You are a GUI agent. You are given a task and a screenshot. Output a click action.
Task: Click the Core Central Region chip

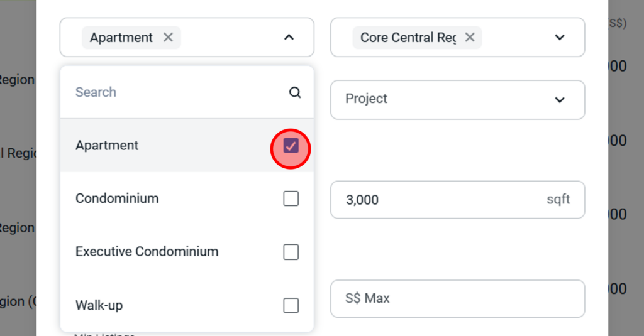408,38
